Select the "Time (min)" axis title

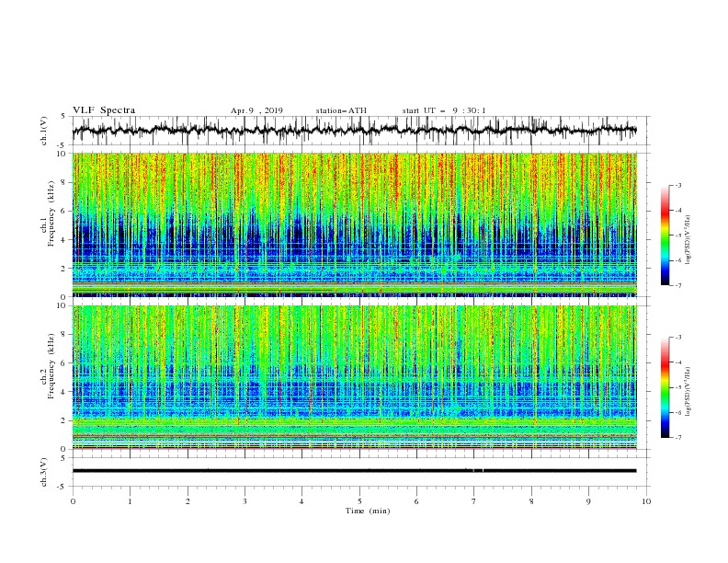[368, 511]
